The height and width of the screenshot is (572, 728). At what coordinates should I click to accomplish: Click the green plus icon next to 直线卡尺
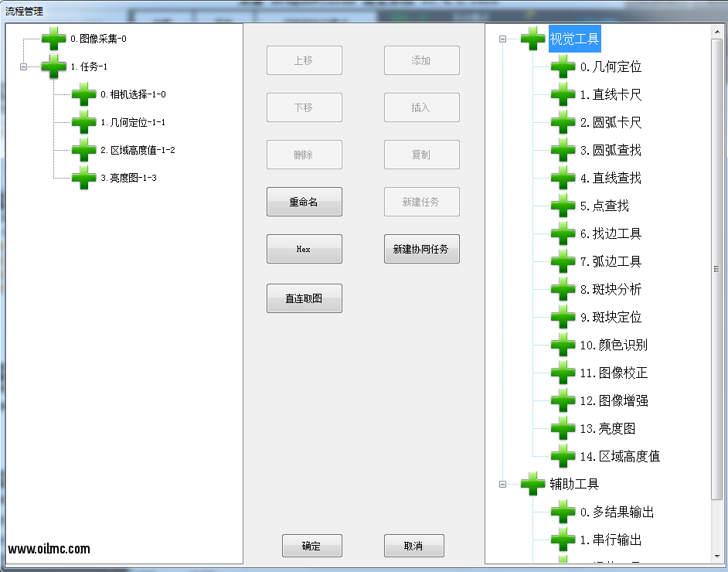point(563,95)
